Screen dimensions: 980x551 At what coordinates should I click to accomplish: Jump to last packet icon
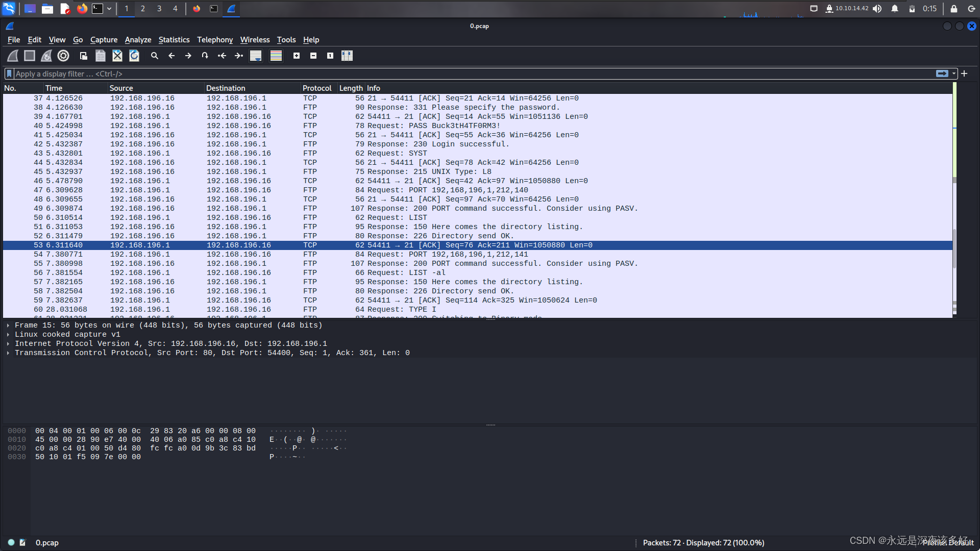click(238, 56)
